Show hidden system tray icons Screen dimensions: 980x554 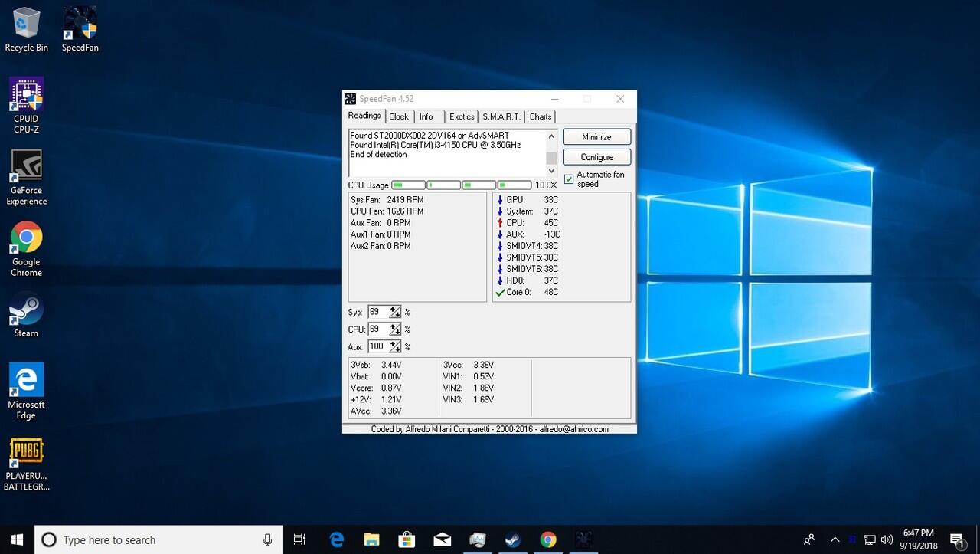[835, 539]
